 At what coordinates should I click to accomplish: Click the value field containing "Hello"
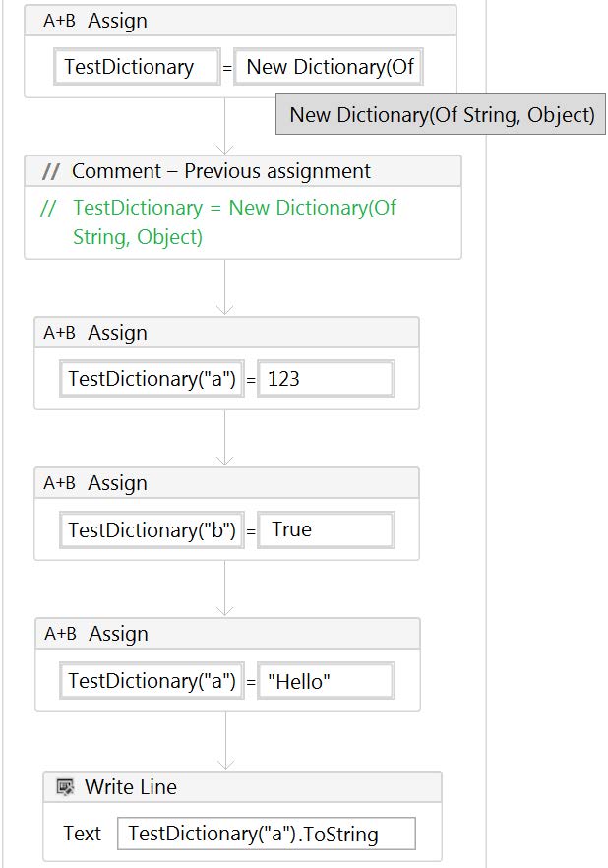(x=327, y=681)
